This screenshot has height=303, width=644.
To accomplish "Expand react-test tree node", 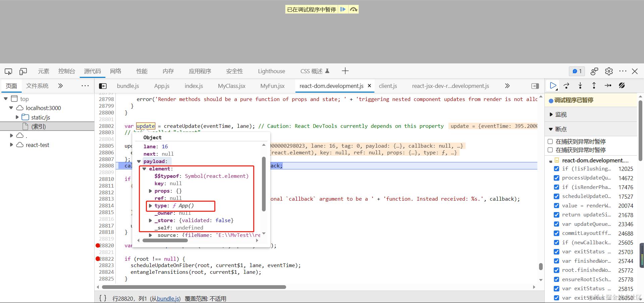I will pyautogui.click(x=11, y=145).
